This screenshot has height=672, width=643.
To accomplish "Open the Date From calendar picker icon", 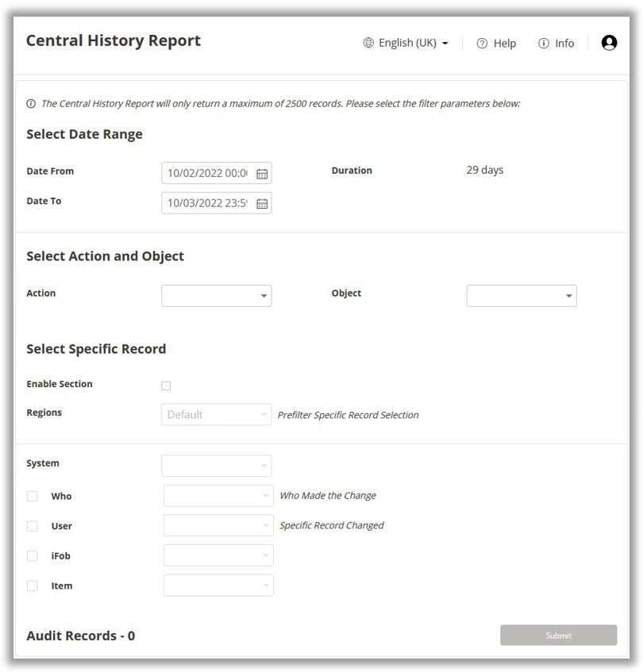I will 262,174.
